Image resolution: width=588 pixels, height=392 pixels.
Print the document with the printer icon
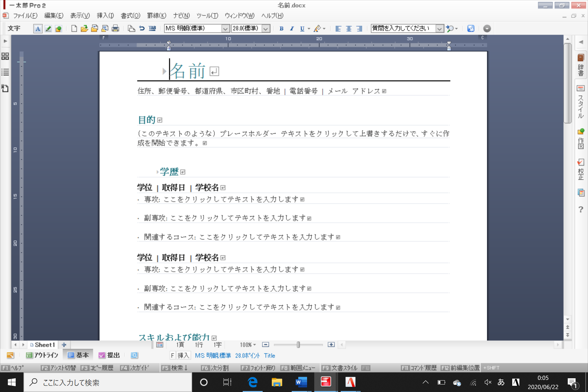pyautogui.click(x=115, y=28)
